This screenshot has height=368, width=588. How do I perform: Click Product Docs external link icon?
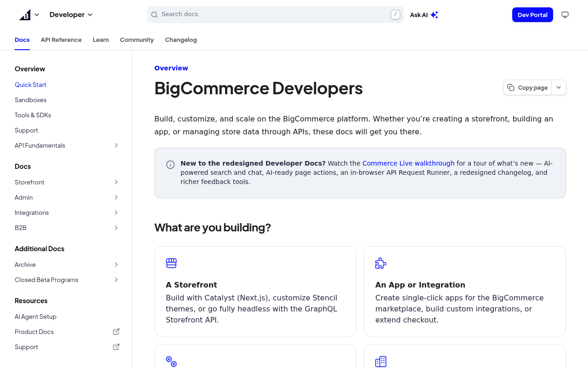click(116, 332)
